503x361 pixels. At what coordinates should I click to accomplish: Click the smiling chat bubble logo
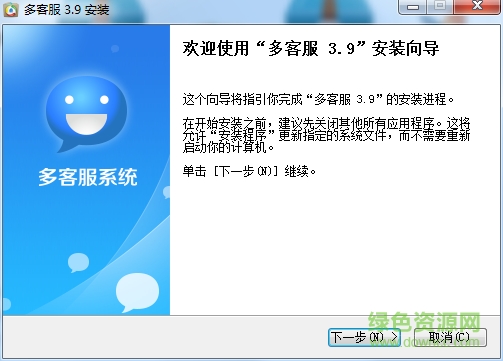pyautogui.click(x=86, y=114)
